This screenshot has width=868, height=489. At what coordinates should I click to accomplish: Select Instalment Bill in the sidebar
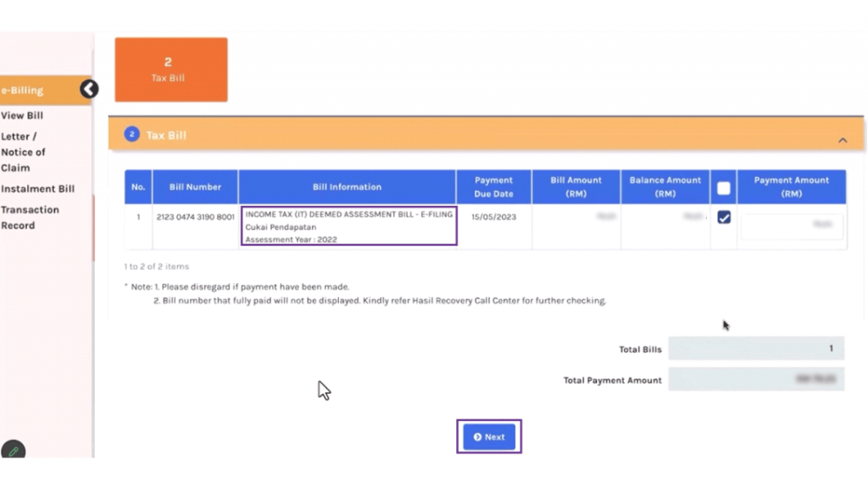(37, 189)
